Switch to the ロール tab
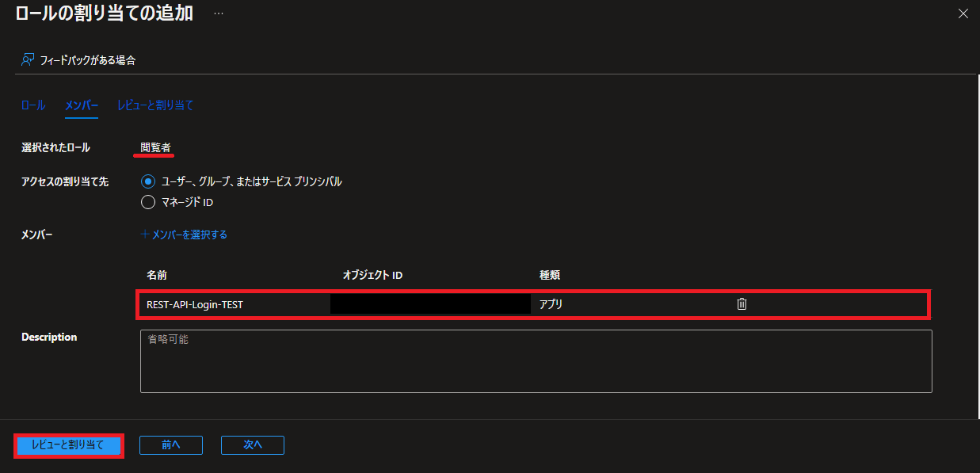 [x=33, y=105]
